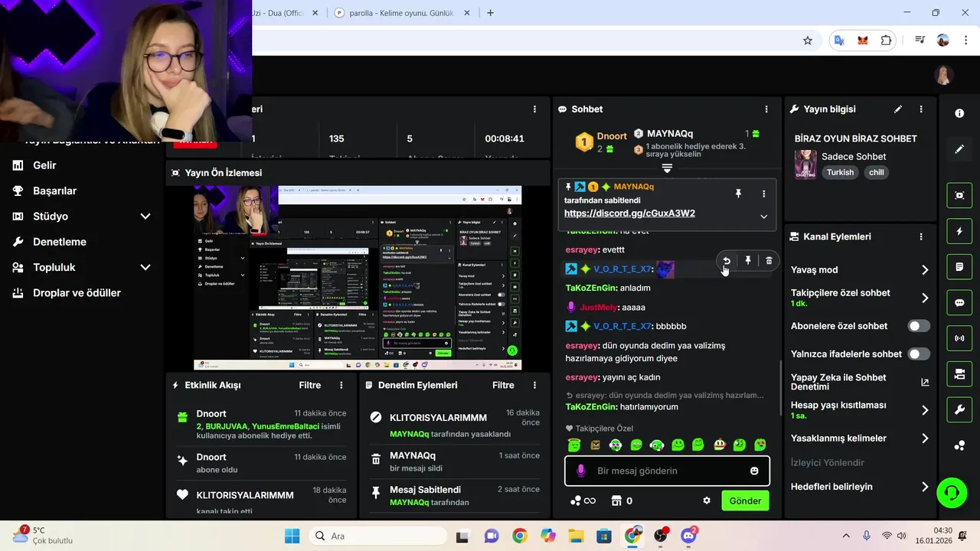Bookmark page with Chrome star icon

807,41
